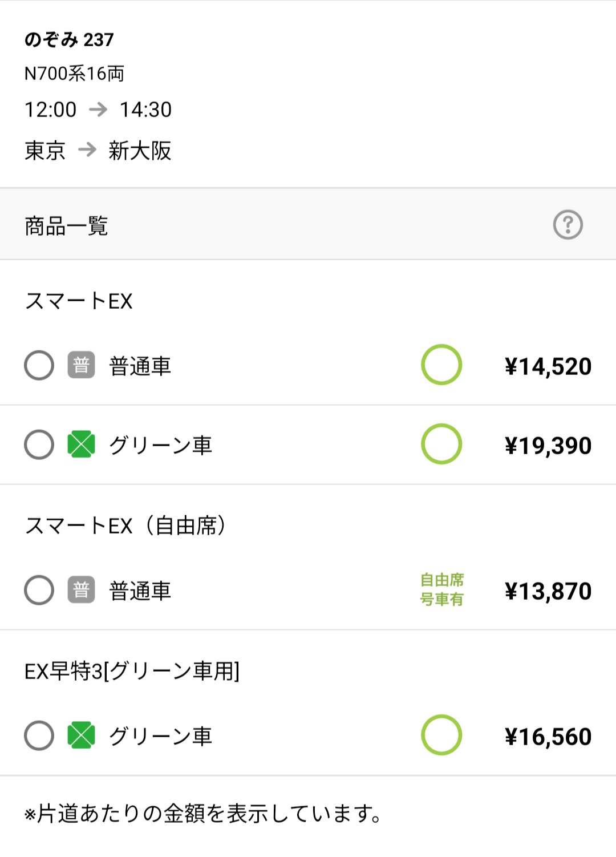Click availability circle for ¥19,390 グリーン車
Viewport: 616px width, 857px height.
click(441, 444)
